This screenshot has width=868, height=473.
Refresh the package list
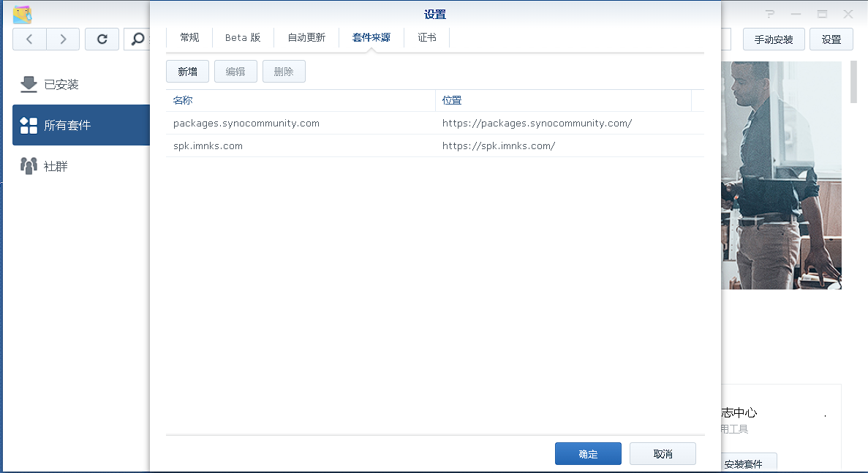(x=102, y=39)
